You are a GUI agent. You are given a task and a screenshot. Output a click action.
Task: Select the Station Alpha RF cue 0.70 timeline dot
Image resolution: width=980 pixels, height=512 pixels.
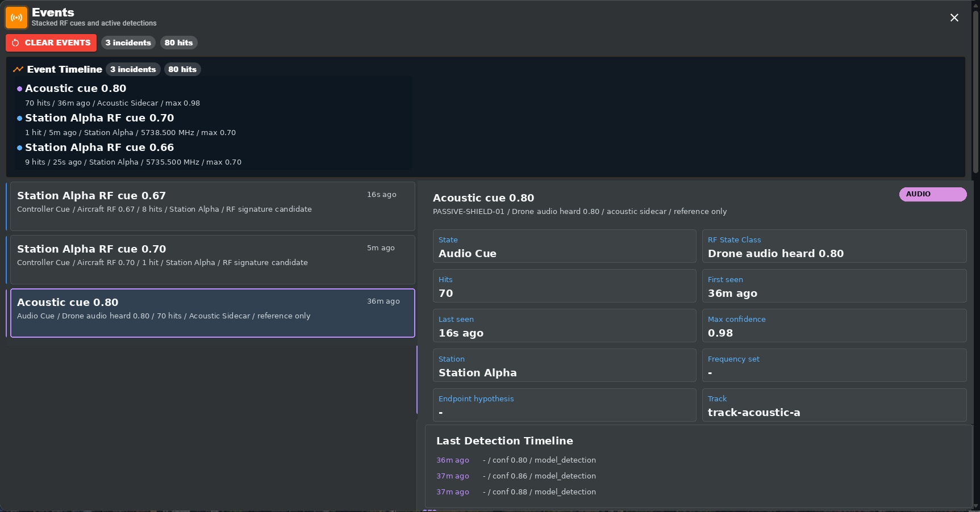[x=19, y=118]
